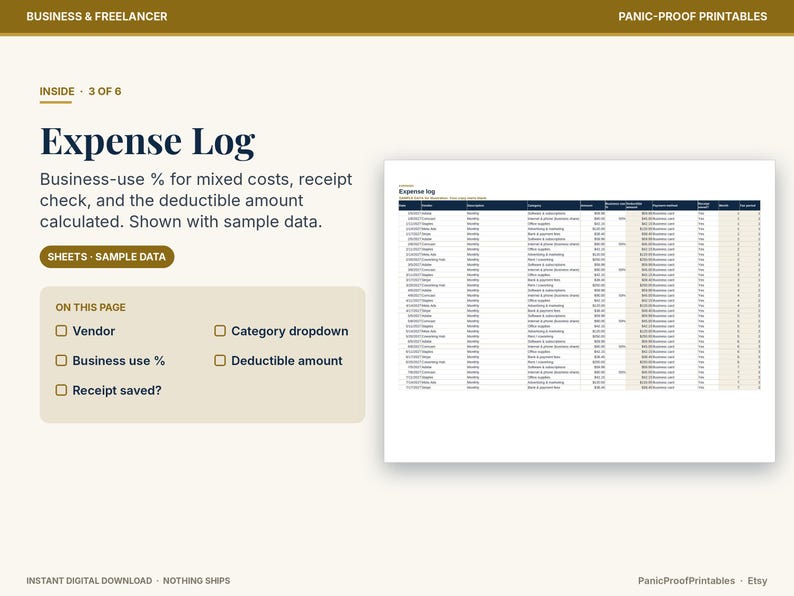Click the small 'Expense log' sheet title
The height and width of the screenshot is (596, 794).
(x=417, y=191)
